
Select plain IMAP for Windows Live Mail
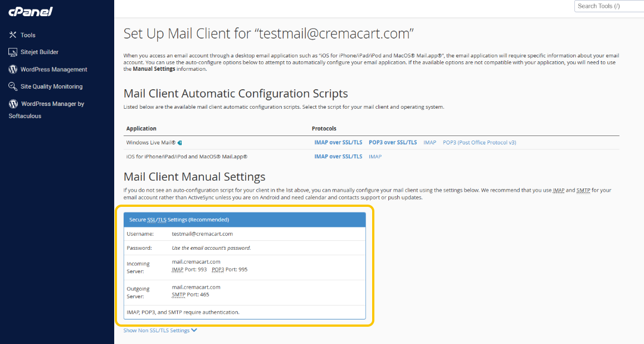430,143
